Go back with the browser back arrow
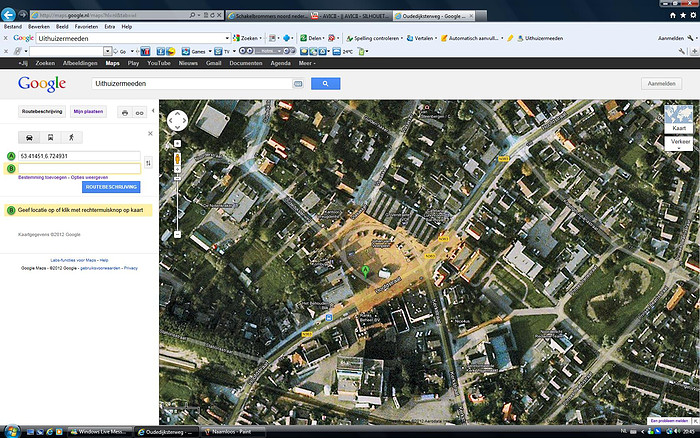Image resolution: width=700 pixels, height=438 pixels. [x=8, y=15]
